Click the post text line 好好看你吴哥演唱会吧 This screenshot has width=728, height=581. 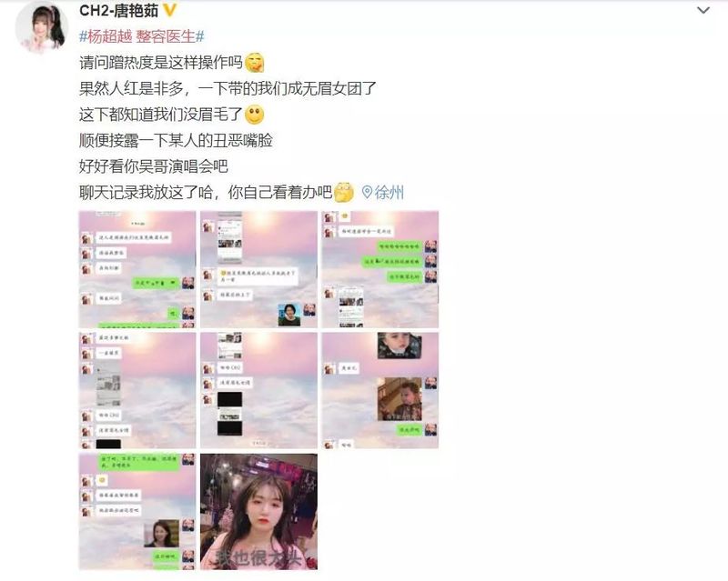(154, 166)
